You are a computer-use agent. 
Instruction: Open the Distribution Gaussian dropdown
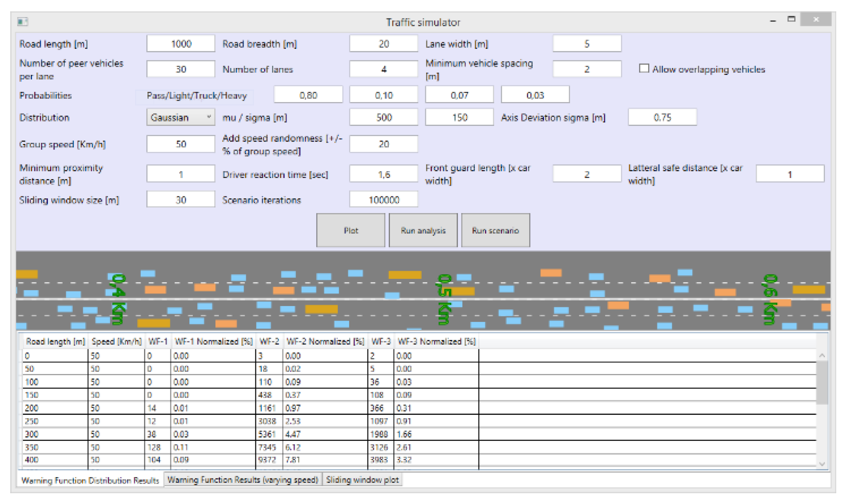tap(180, 117)
